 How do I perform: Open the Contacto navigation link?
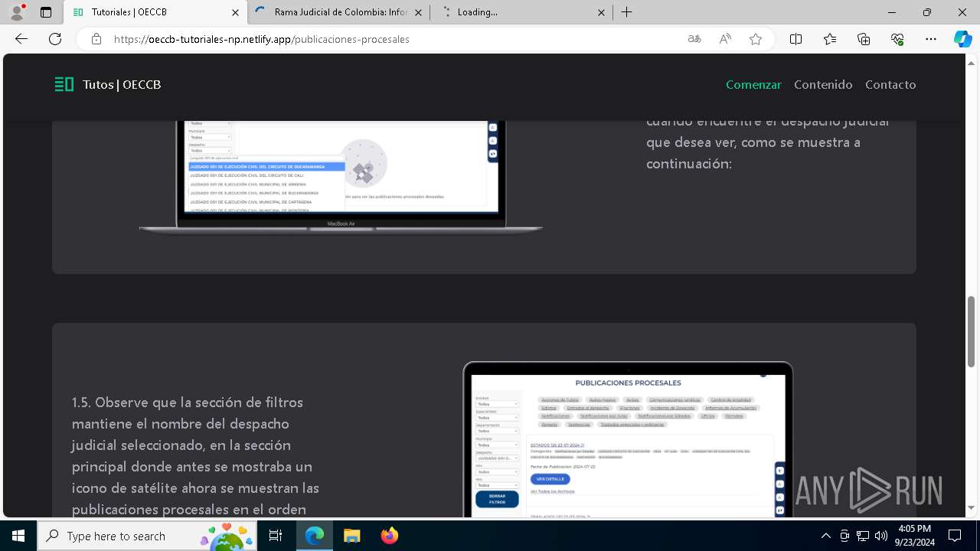coord(890,85)
